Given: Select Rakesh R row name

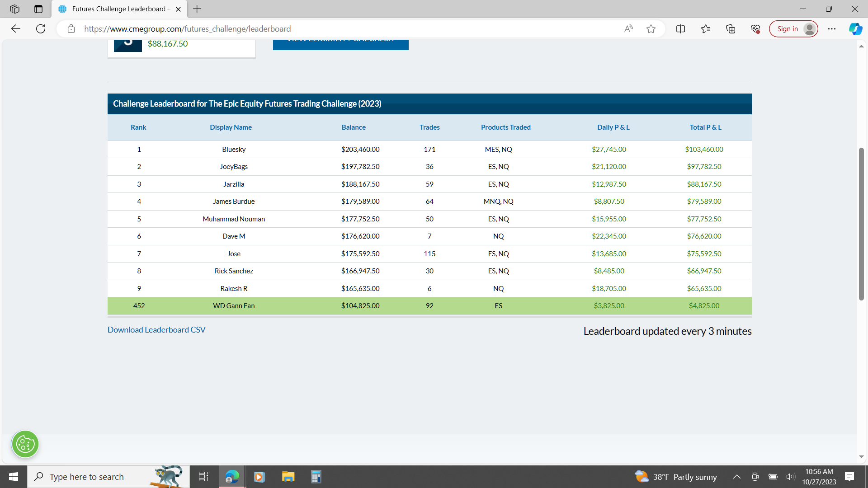Looking at the screenshot, I should 234,289.
